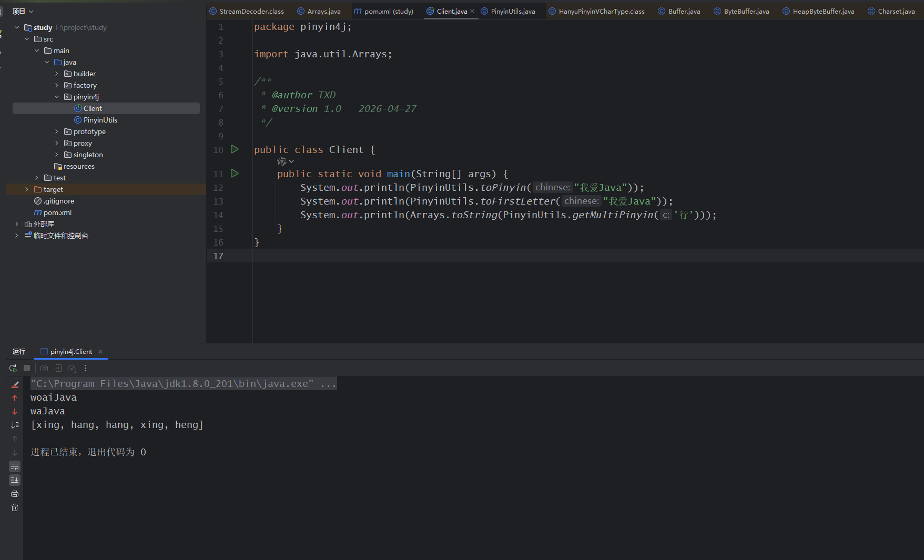This screenshot has height=560, width=924.
Task: Click the AI inlay icon above main method
Action: point(282,161)
